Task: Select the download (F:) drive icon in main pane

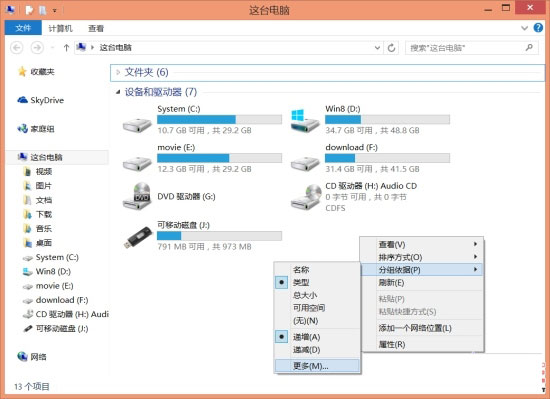Action: point(305,163)
